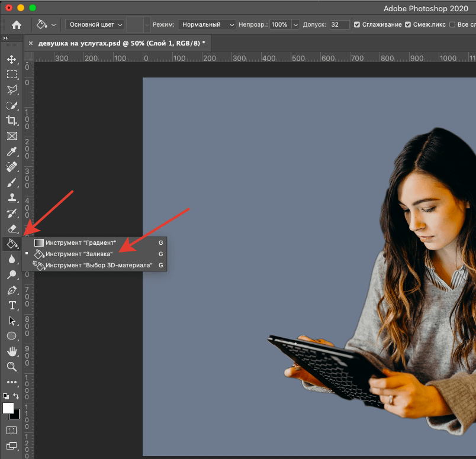Toggle the Смеж.пикс checkbox

408,25
